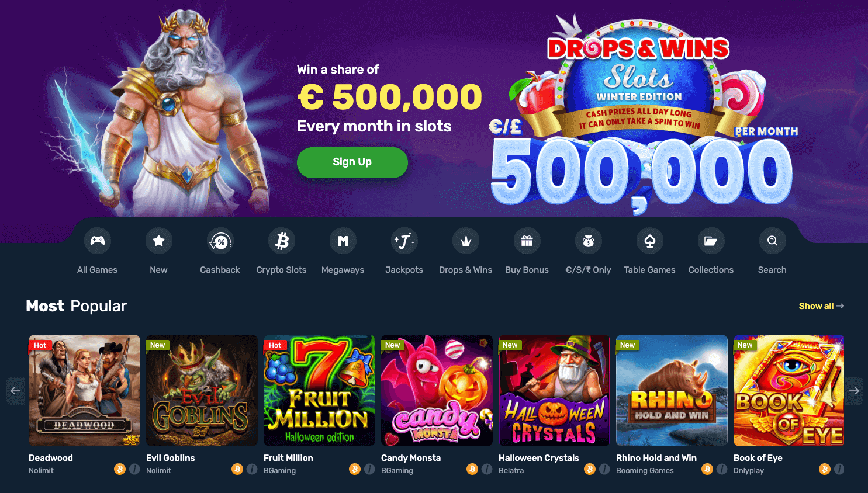
Task: Choose the Crypto Slots bitcoin icon
Action: tap(282, 241)
